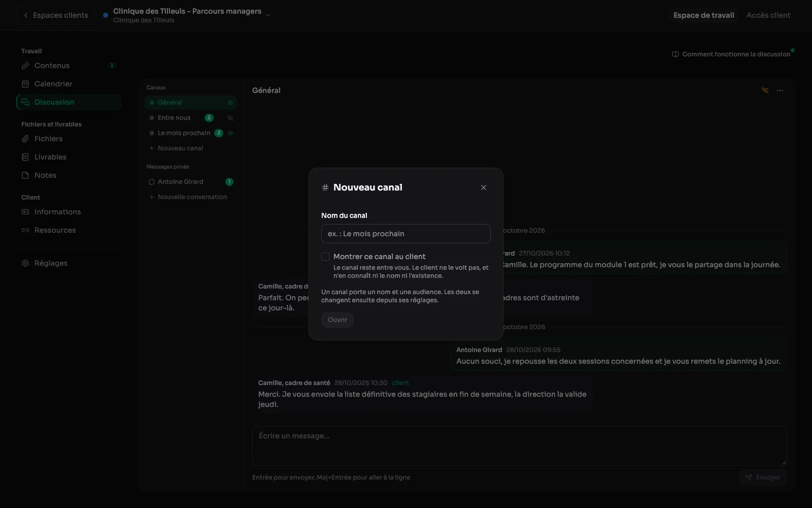
Task: Click the 'Écrire un message' text area
Action: click(x=520, y=446)
